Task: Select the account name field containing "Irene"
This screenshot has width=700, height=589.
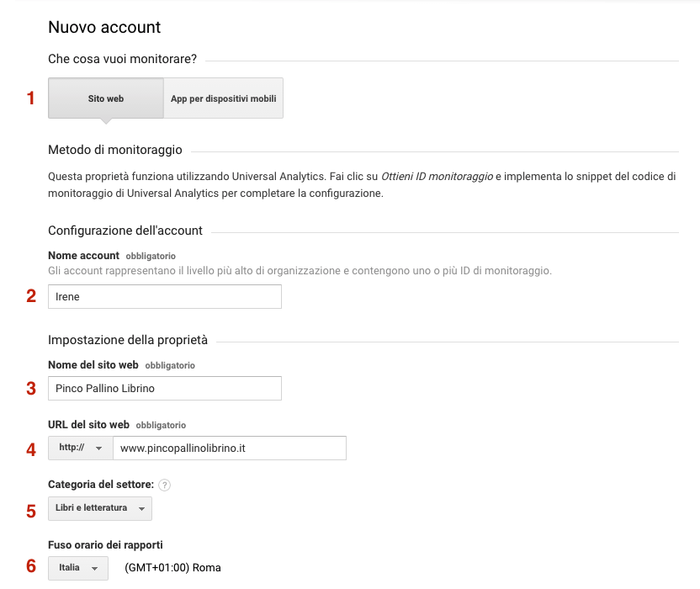Action: point(164,296)
